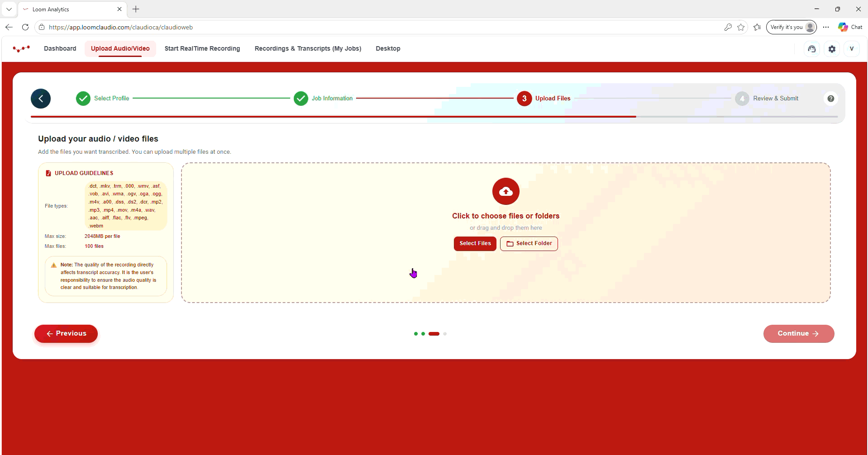
Task: Click Verify it's you profile button
Action: point(791,27)
